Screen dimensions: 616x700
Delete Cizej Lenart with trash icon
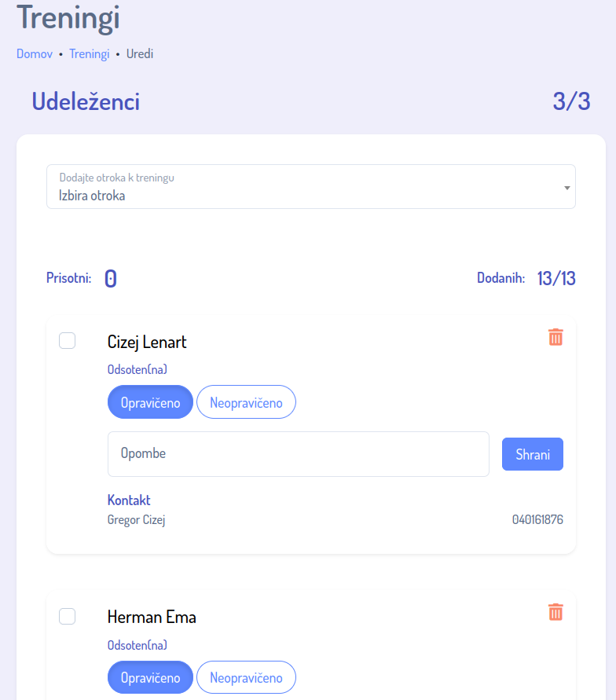[x=555, y=337]
